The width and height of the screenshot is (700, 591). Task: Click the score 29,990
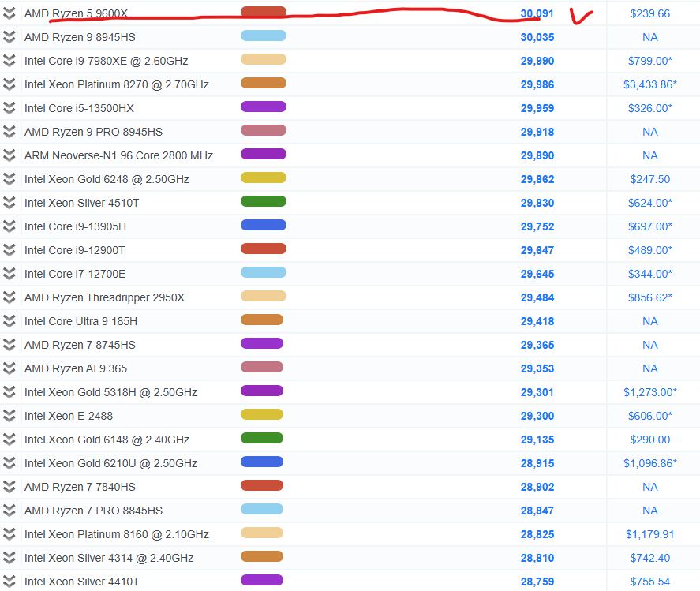(x=537, y=61)
